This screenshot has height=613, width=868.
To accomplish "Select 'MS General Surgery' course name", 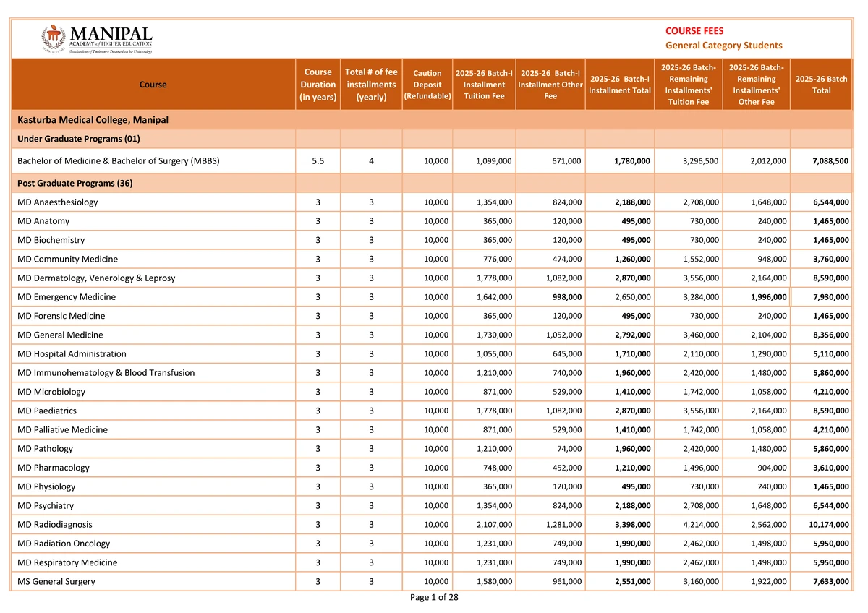I will (56, 581).
